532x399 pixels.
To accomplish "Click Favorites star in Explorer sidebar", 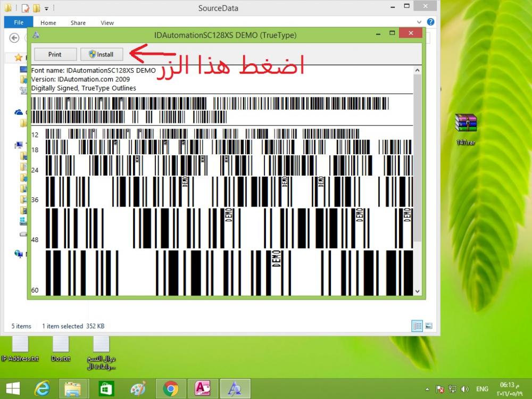I will pyautogui.click(x=18, y=57).
